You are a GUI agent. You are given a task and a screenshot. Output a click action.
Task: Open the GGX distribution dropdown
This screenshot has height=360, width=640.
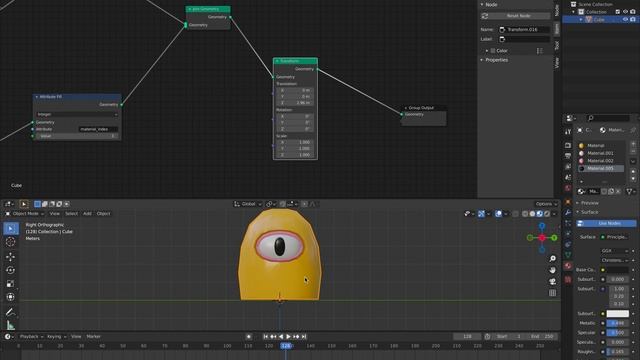[x=614, y=251]
